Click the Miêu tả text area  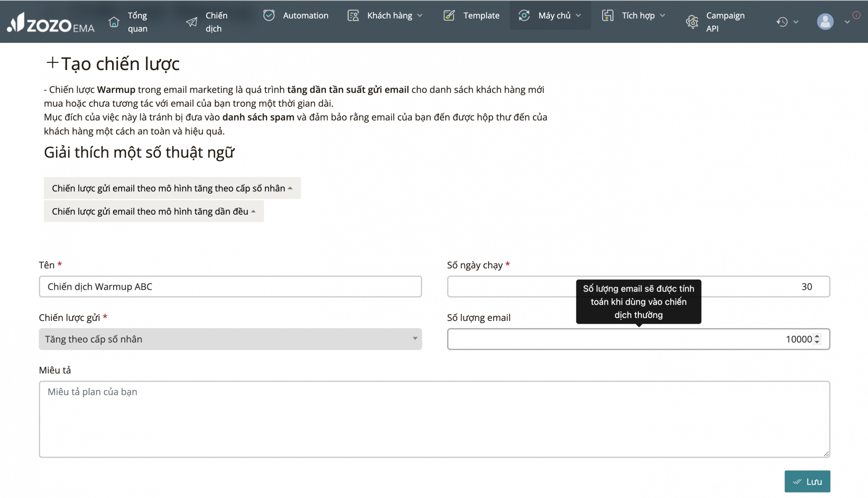(x=434, y=419)
